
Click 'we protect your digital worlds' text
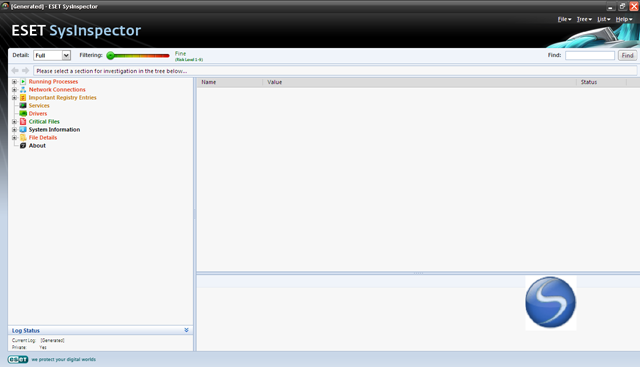[64, 359]
